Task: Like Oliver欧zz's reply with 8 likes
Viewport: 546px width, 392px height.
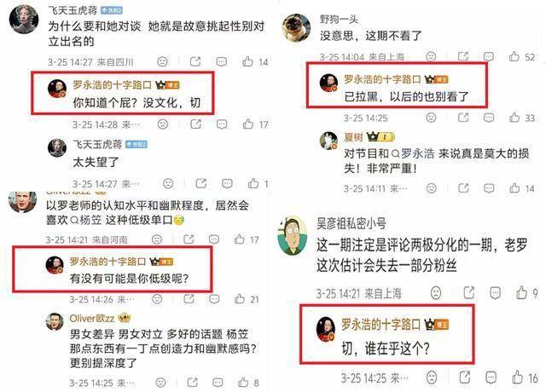Action: click(243, 383)
